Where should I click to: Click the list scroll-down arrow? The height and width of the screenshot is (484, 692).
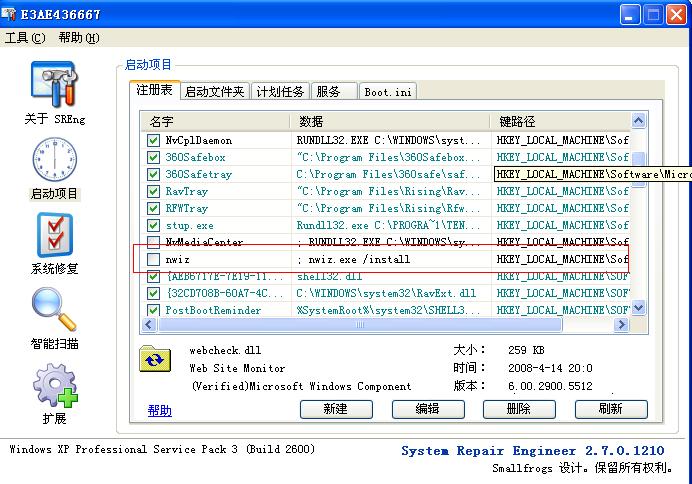pos(638,308)
